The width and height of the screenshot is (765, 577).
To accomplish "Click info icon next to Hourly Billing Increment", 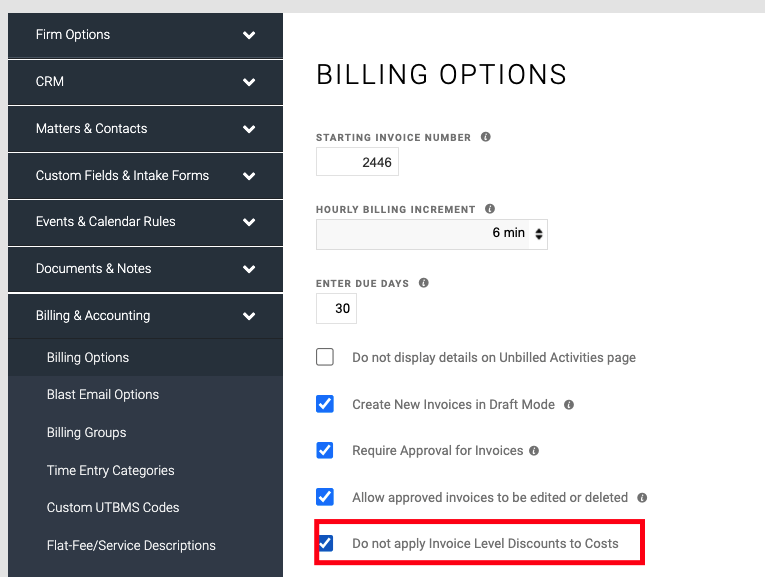I will (x=490, y=209).
